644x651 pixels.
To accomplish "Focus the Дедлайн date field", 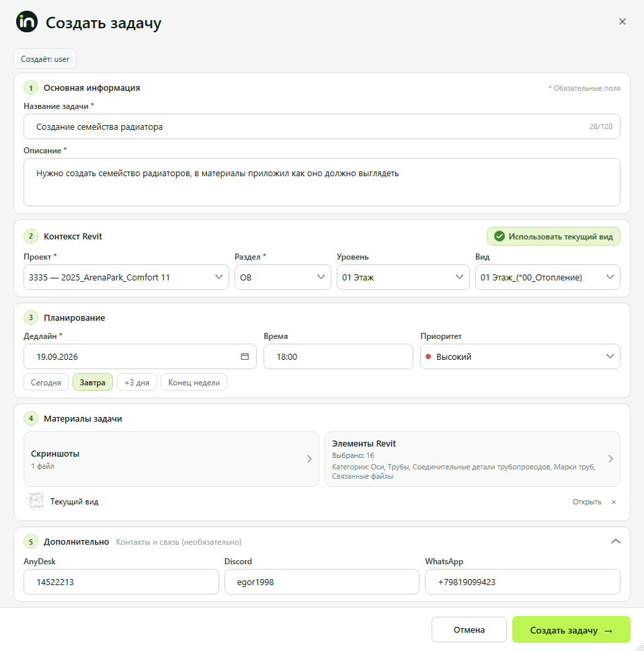I will [x=140, y=356].
